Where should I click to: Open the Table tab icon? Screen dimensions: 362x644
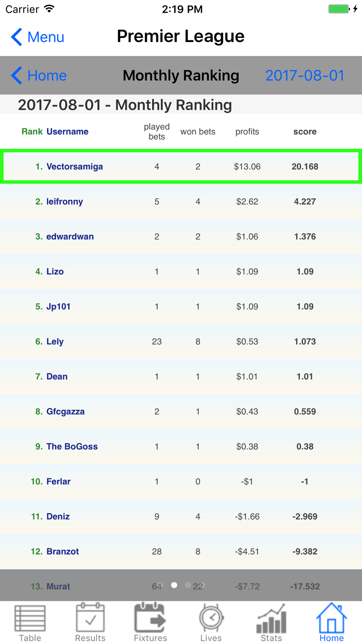pos(30,618)
